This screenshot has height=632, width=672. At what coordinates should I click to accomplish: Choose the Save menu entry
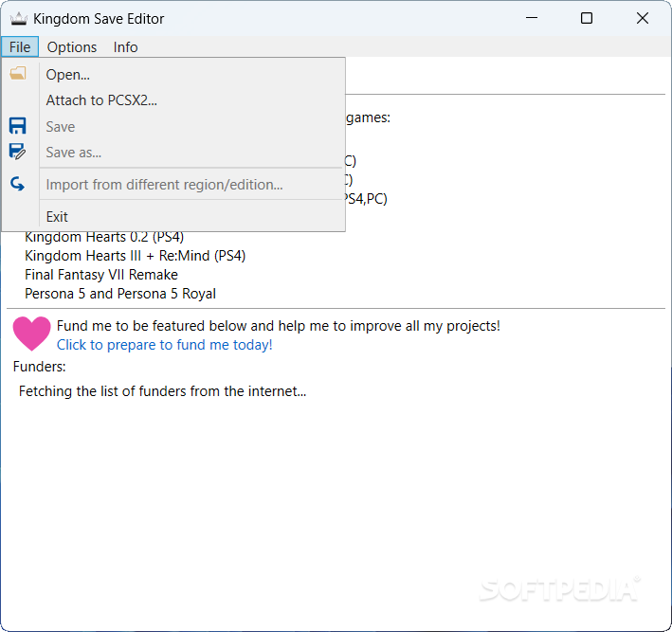click(x=173, y=126)
